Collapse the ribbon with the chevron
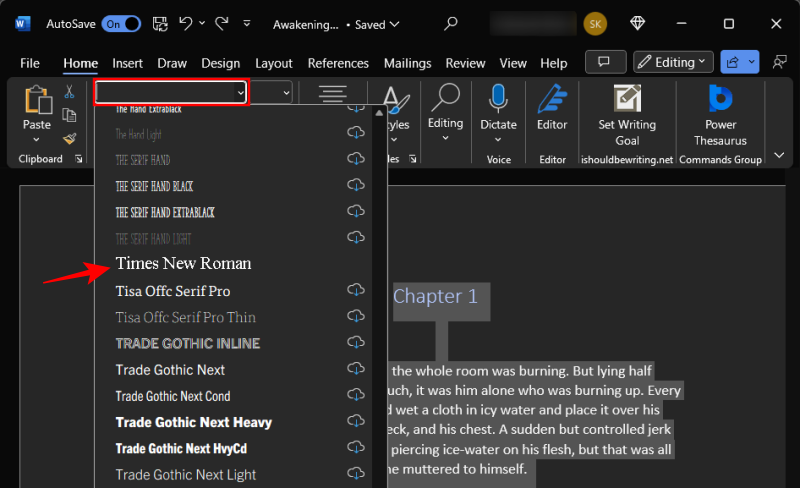 (780, 156)
